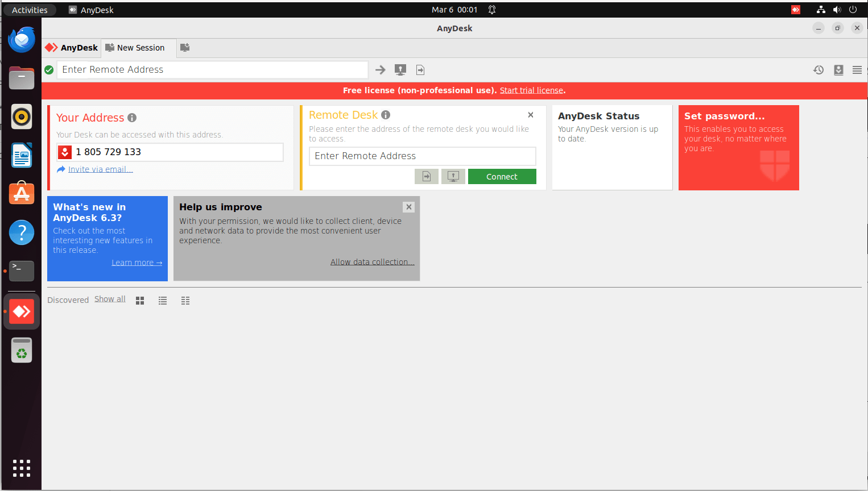The width and height of the screenshot is (868, 491).
Task: Click the top toolbar remote screen icon
Action: pos(400,70)
